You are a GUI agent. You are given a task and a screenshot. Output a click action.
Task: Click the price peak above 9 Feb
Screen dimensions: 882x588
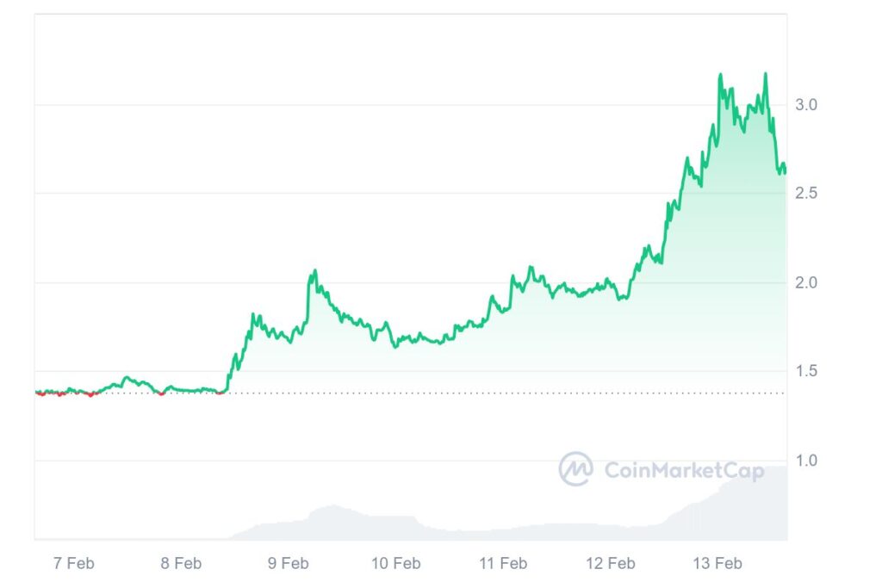point(314,271)
